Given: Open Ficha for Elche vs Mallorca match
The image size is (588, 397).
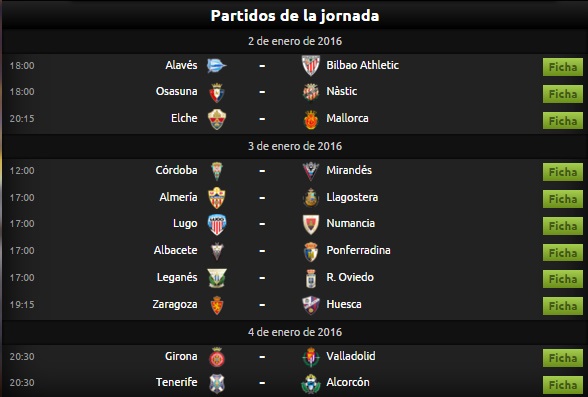Looking at the screenshot, I should pos(562,121).
